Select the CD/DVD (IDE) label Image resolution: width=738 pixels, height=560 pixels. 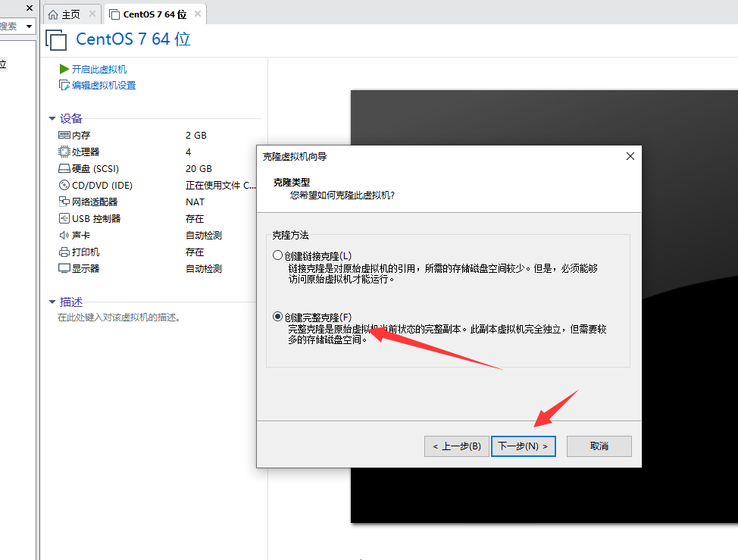point(102,185)
